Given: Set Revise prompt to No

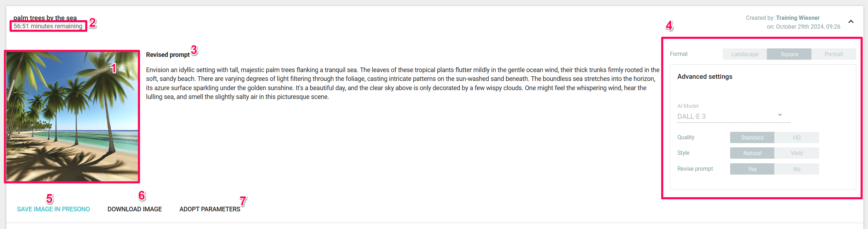Looking at the screenshot, I should pos(797,169).
